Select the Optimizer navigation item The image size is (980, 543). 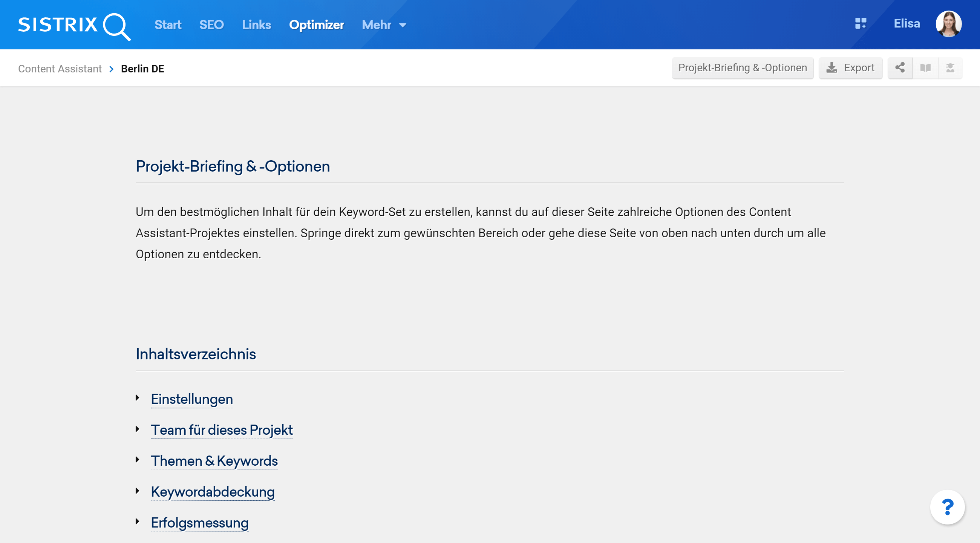[x=316, y=25]
